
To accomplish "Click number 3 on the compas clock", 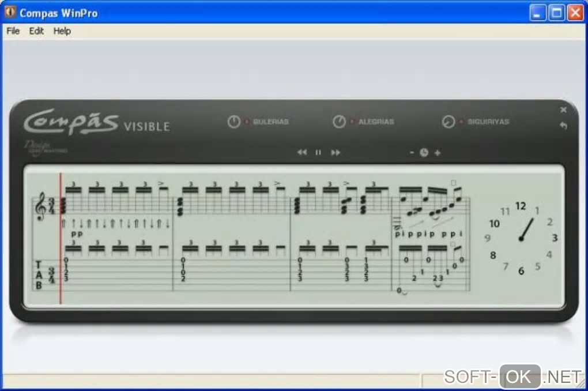I will pos(555,238).
